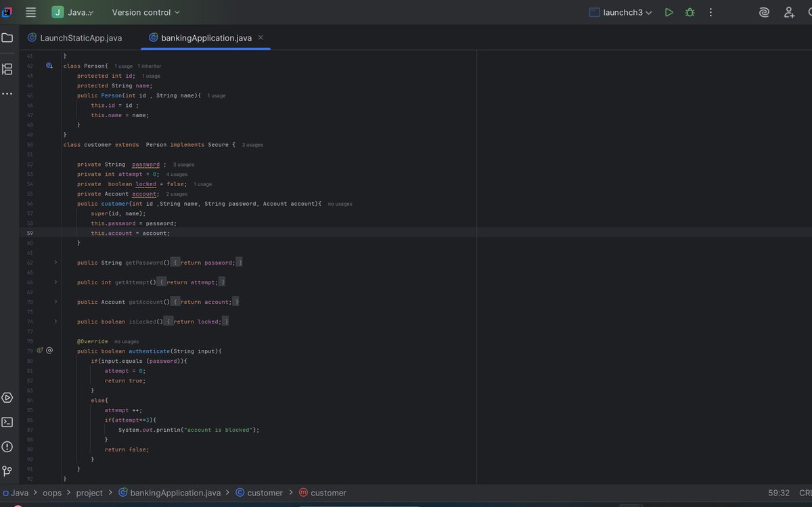This screenshot has width=812, height=507.
Task: Click 'super(id, name);' line
Action: coord(118,213)
